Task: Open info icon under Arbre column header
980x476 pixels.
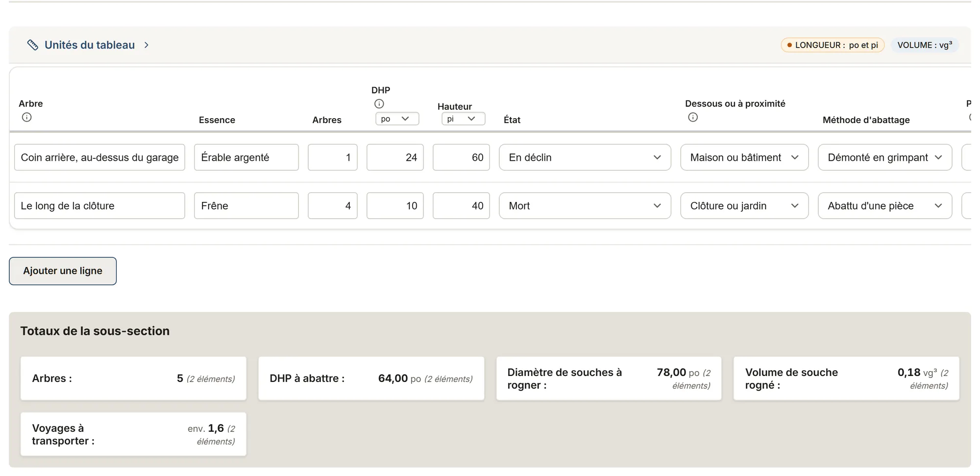Action: pyautogui.click(x=27, y=117)
